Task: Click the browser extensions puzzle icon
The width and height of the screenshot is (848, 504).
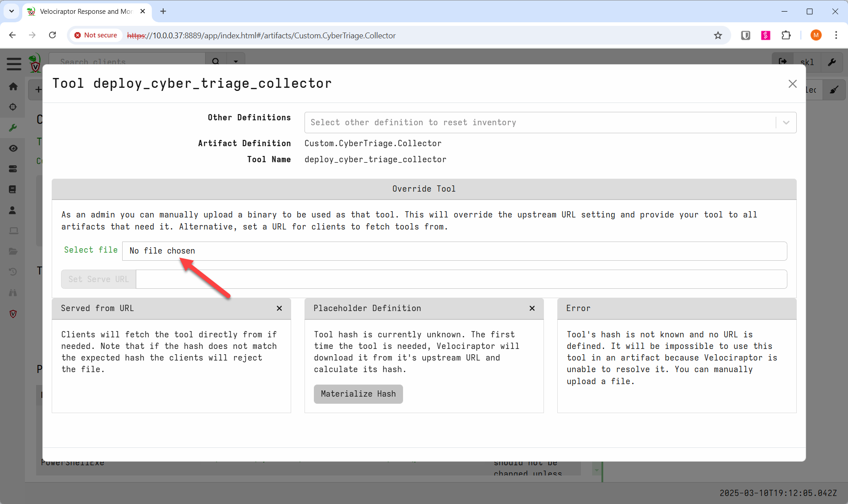Action: [786, 35]
